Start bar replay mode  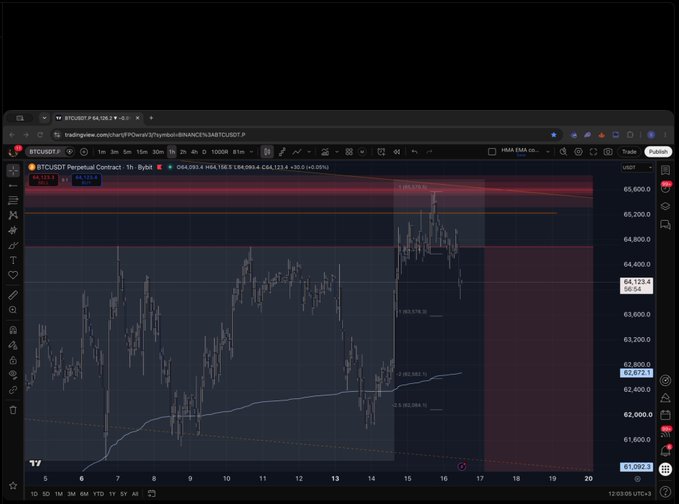pyautogui.click(x=396, y=152)
